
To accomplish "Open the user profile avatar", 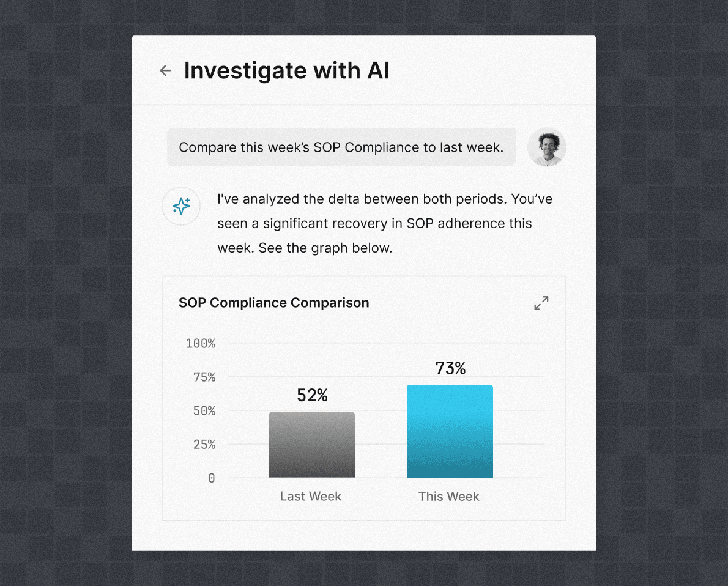I will pos(546,147).
